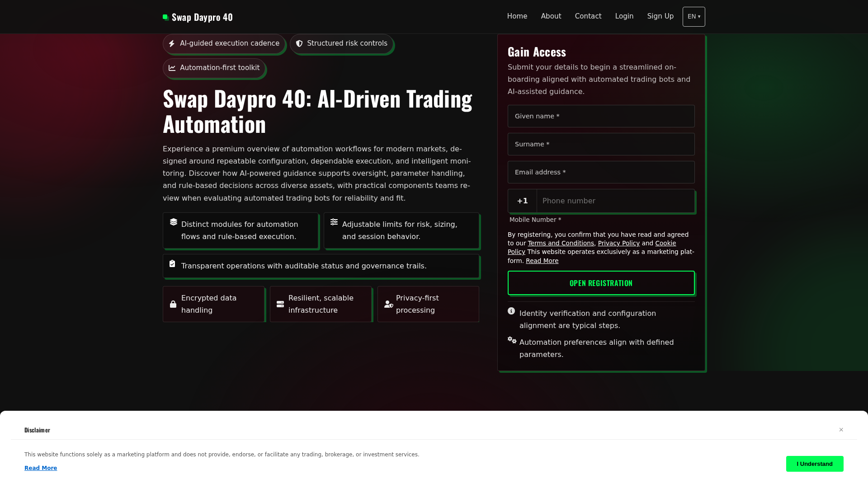This screenshot has height=488, width=868.
Task: Focus the Surname input field
Action: click(601, 144)
